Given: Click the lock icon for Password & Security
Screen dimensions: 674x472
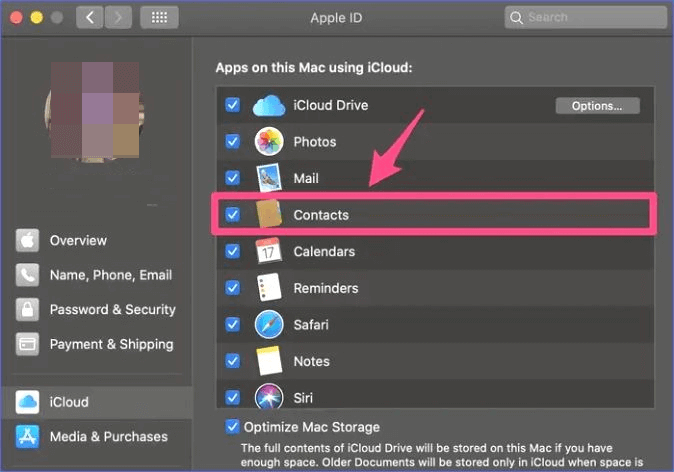Looking at the screenshot, I should coord(28,310).
